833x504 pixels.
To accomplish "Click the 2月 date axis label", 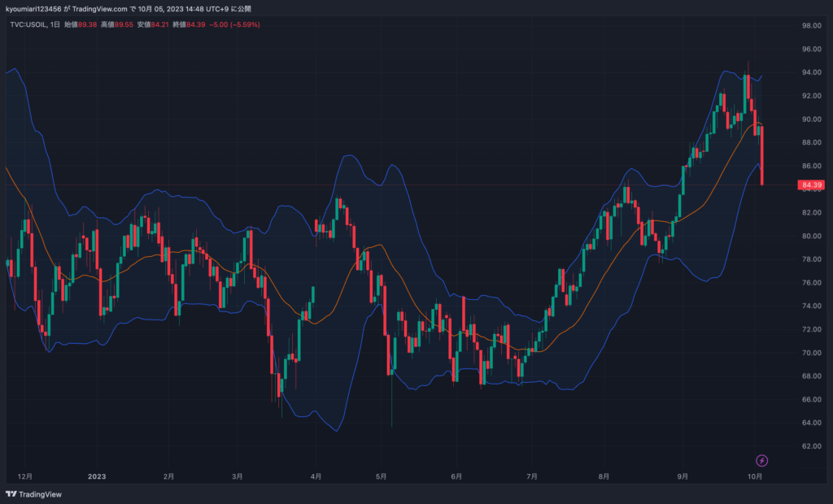I will pyautogui.click(x=168, y=476).
